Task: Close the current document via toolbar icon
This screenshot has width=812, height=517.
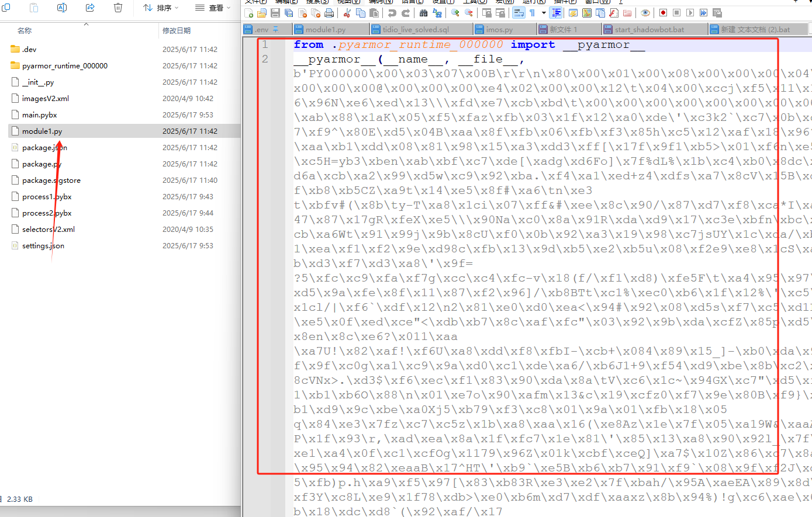Action: pos(302,13)
